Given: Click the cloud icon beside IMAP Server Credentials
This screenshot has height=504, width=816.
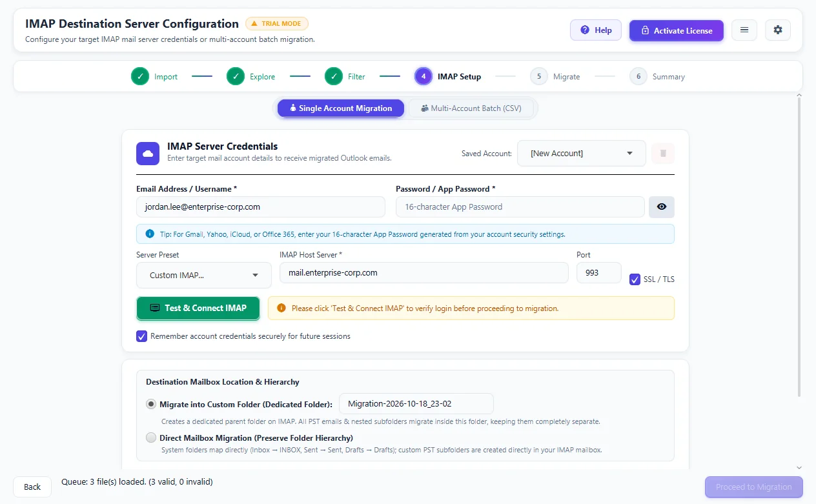Looking at the screenshot, I should (x=148, y=154).
